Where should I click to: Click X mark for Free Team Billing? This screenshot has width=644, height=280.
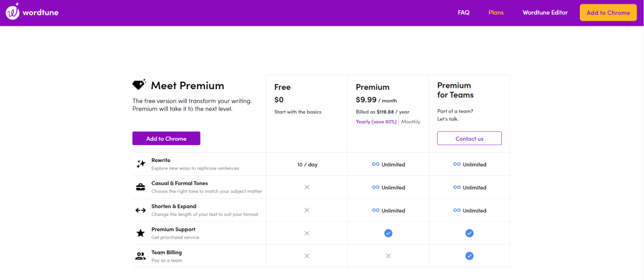pos(306,256)
